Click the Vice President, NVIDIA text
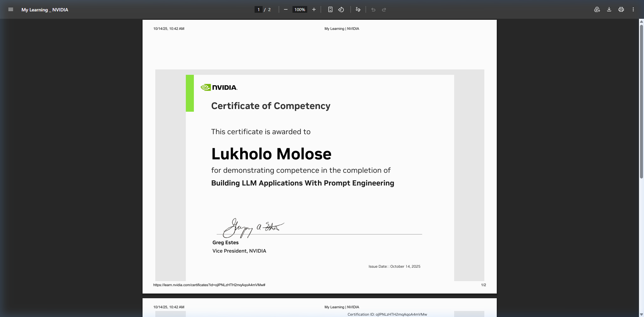Image resolution: width=644 pixels, height=317 pixels. pyautogui.click(x=239, y=251)
